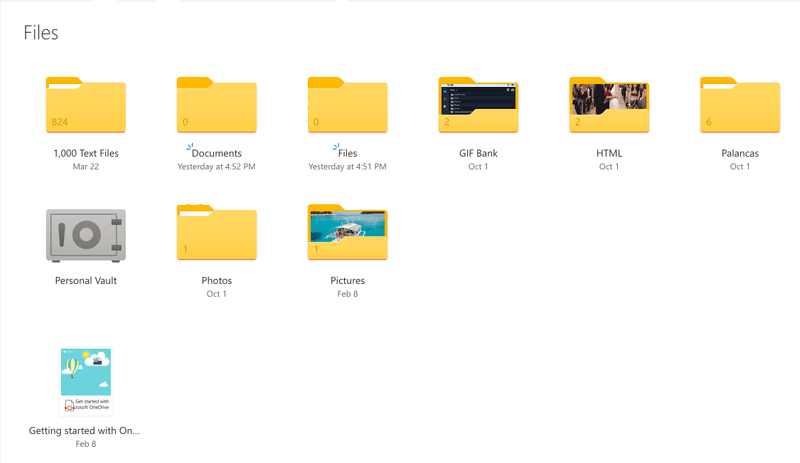Click the "Personal Vault" name label

click(x=86, y=281)
